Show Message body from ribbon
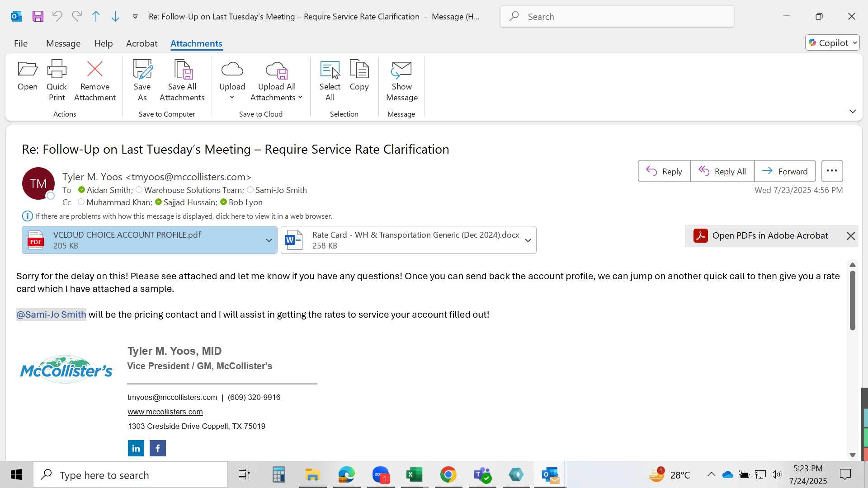The width and height of the screenshot is (868, 488). pyautogui.click(x=402, y=81)
